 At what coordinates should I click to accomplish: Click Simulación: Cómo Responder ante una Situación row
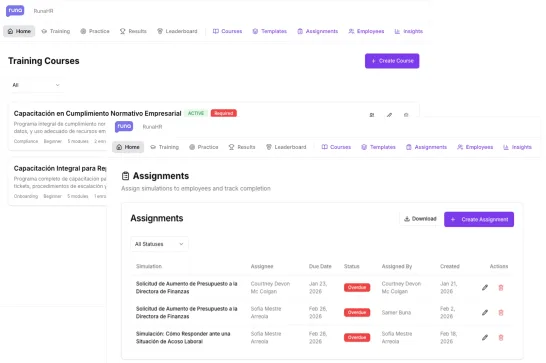[x=322, y=338]
